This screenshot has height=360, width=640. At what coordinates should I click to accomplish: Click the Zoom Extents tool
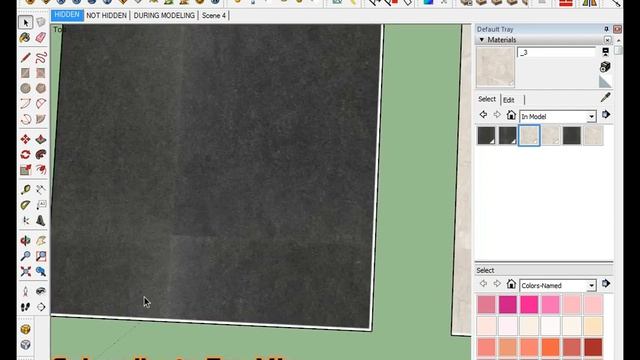(26, 271)
